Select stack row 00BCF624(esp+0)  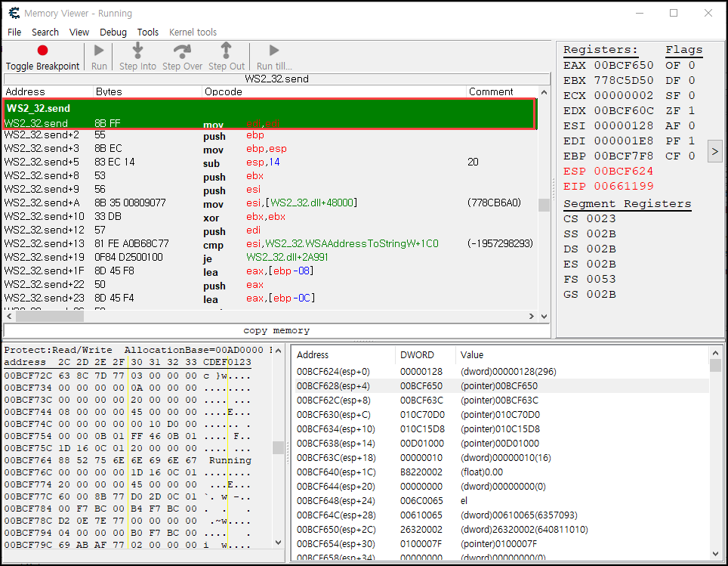[x=502, y=372]
